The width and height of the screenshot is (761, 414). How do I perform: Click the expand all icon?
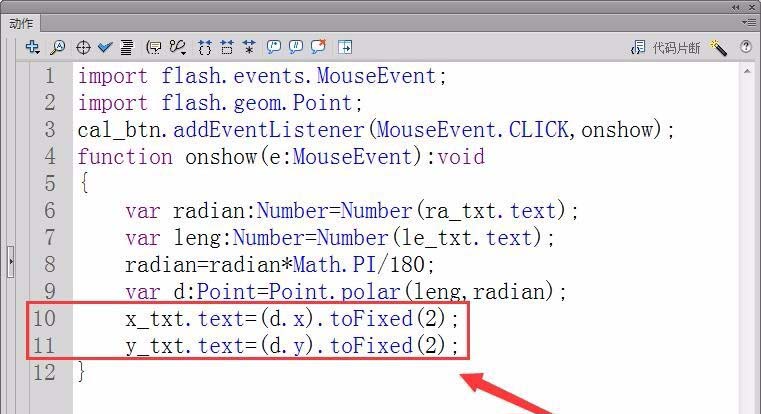(249, 47)
